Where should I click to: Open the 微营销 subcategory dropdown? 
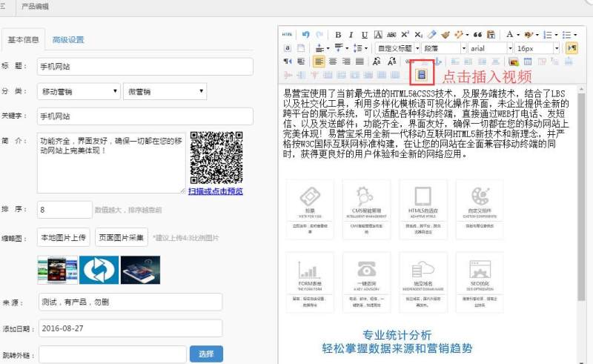[x=153, y=91]
